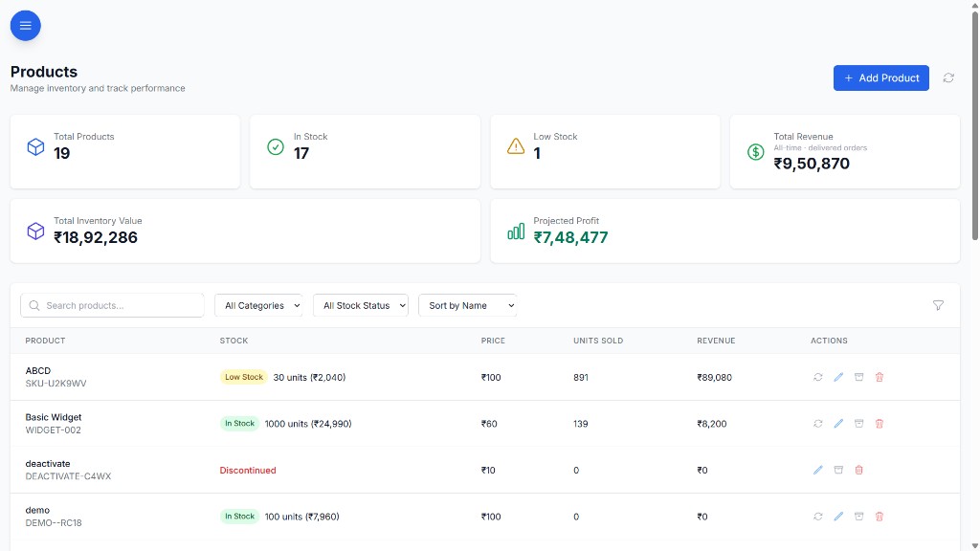Image resolution: width=980 pixels, height=551 pixels.
Task: Delete the deactivate product
Action: tap(858, 470)
